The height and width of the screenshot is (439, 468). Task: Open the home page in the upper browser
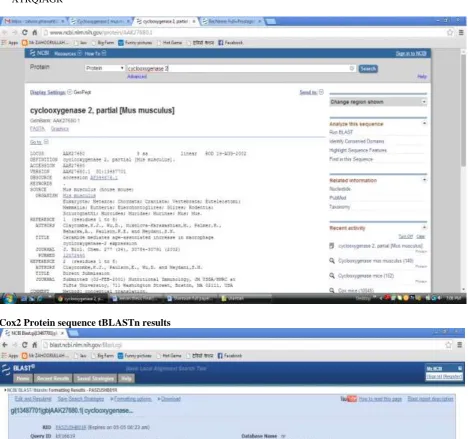click(x=34, y=32)
